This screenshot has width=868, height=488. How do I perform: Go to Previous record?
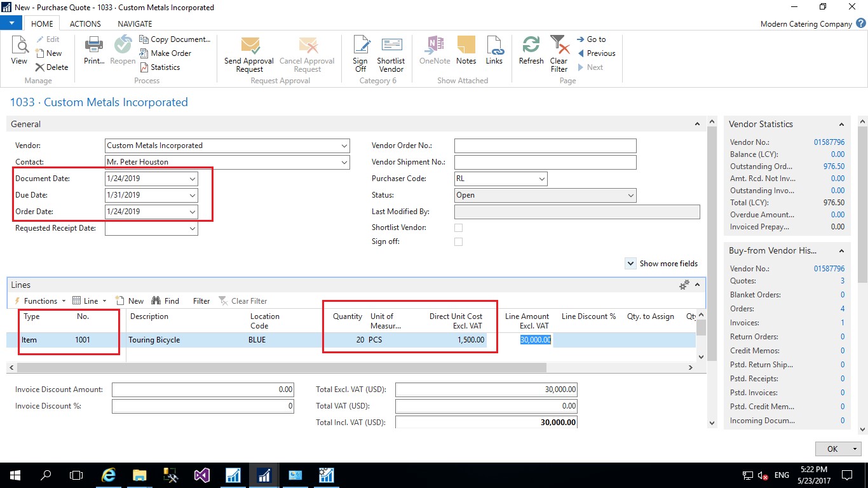(x=596, y=53)
